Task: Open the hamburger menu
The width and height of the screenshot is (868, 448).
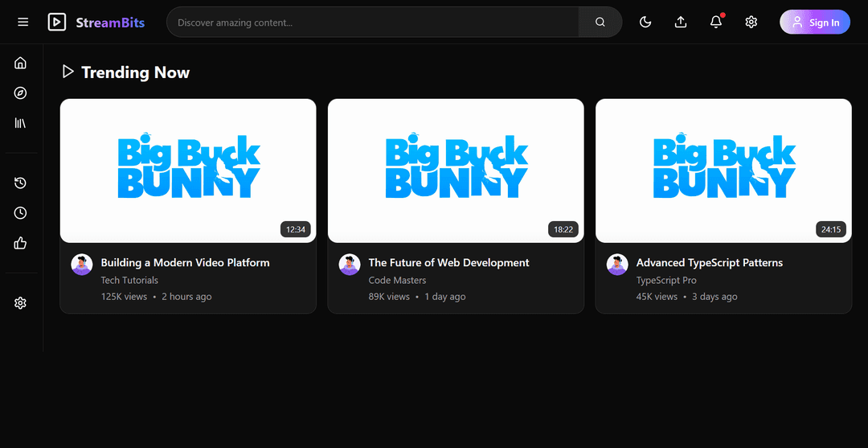Action: coord(23,23)
